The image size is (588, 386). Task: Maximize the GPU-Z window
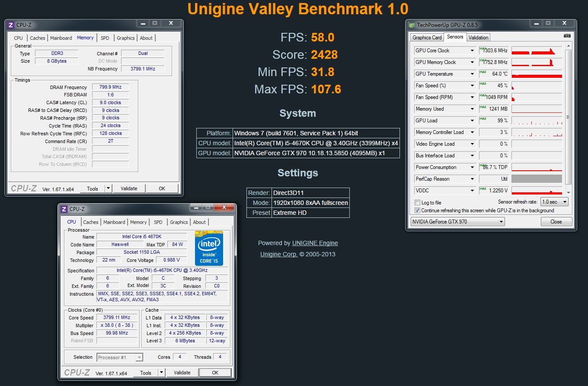548,23
